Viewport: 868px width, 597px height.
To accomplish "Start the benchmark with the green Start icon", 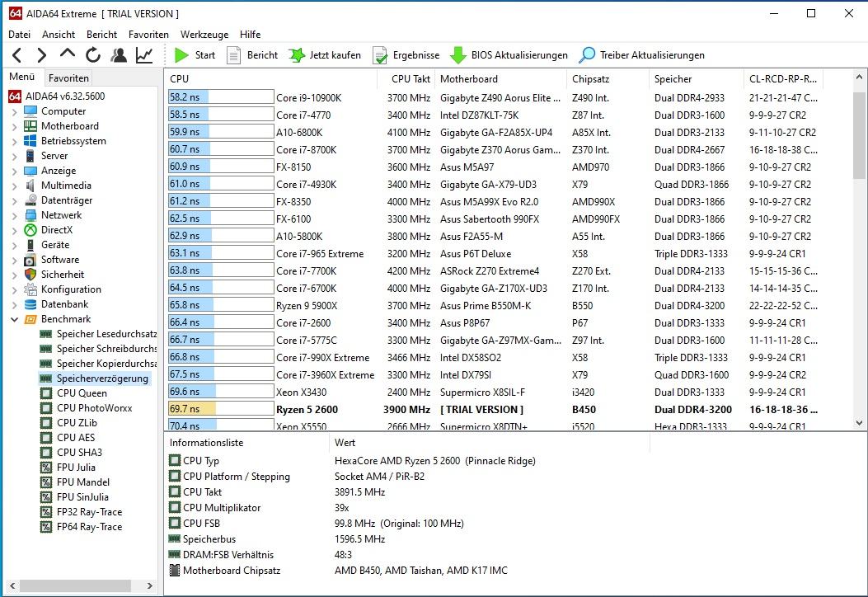I will 181,55.
